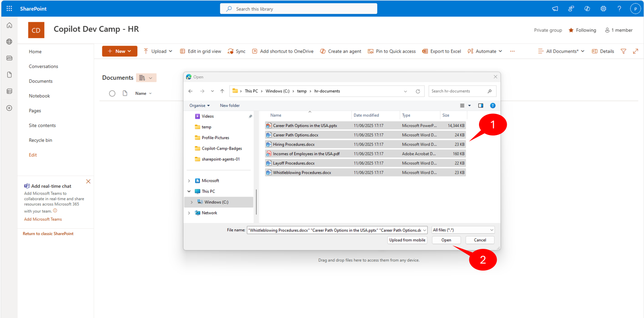Dismiss the Add real-time chat card
The image size is (644, 318).
click(x=88, y=181)
